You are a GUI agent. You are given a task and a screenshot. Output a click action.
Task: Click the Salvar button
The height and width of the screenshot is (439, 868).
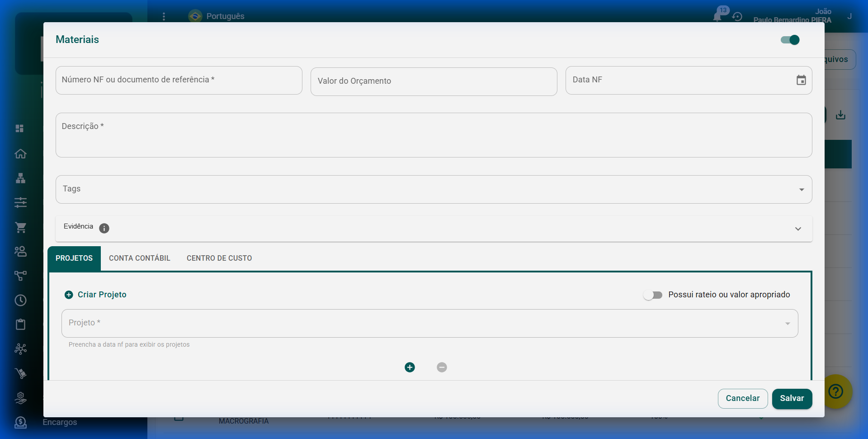pos(792,398)
